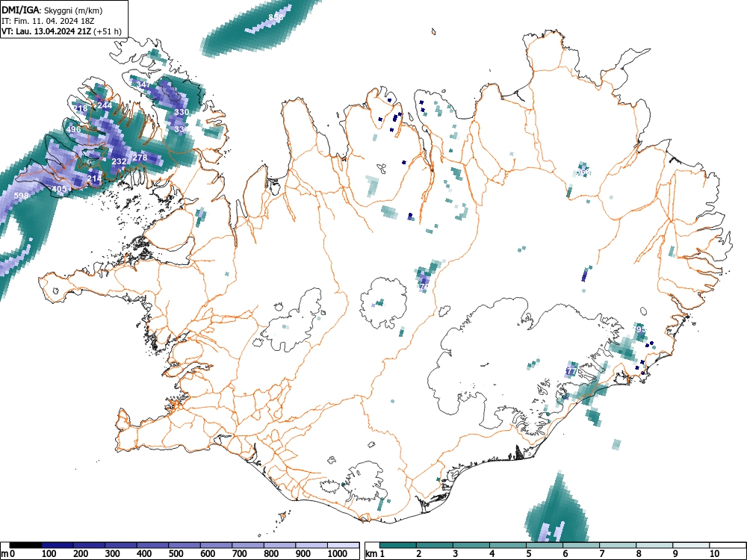Click the '858' value offshore north

tap(276, 17)
